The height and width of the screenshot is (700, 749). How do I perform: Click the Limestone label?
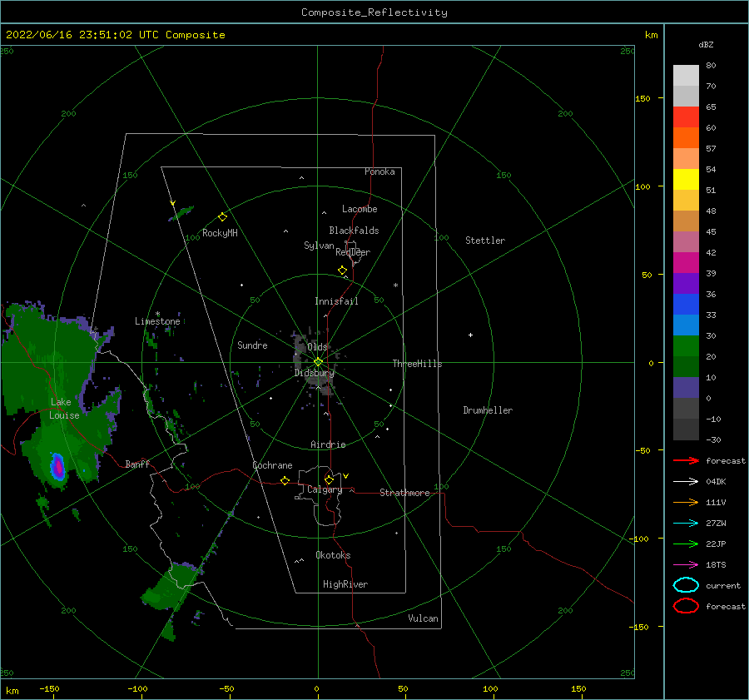pyautogui.click(x=157, y=321)
